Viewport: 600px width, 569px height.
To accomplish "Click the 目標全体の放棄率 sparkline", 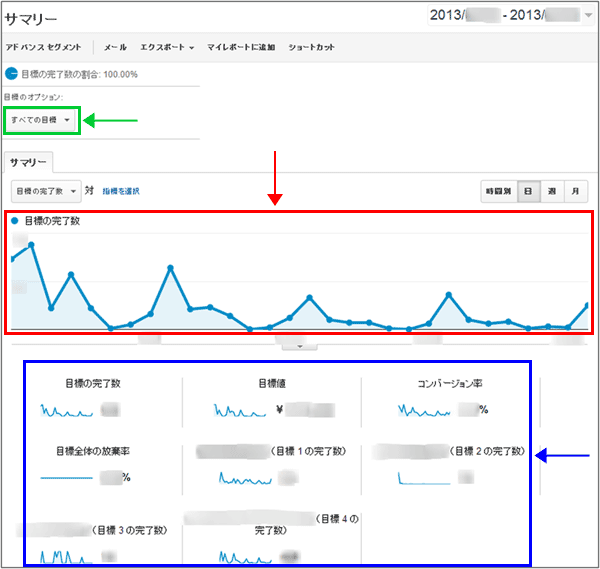I will pyautogui.click(x=67, y=478).
